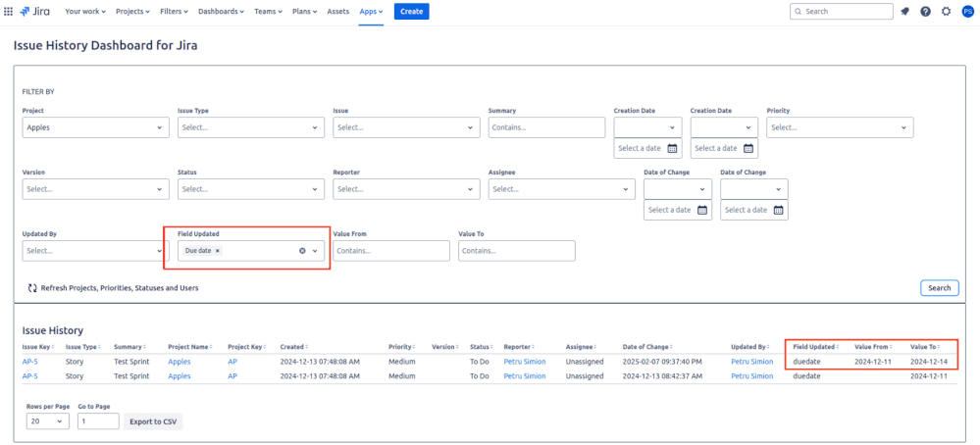Expand the Field Updated dropdown arrow
980x445 pixels.
click(315, 250)
